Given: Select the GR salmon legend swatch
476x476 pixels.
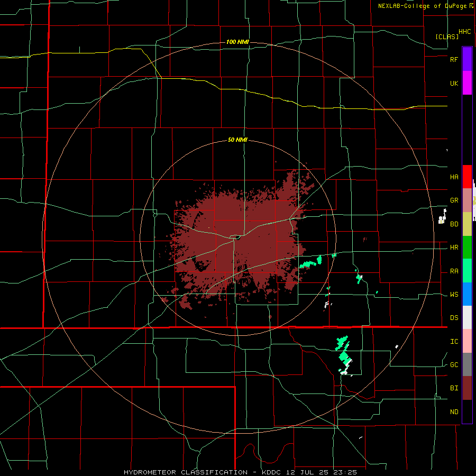Looking at the screenshot, I should 467,200.
